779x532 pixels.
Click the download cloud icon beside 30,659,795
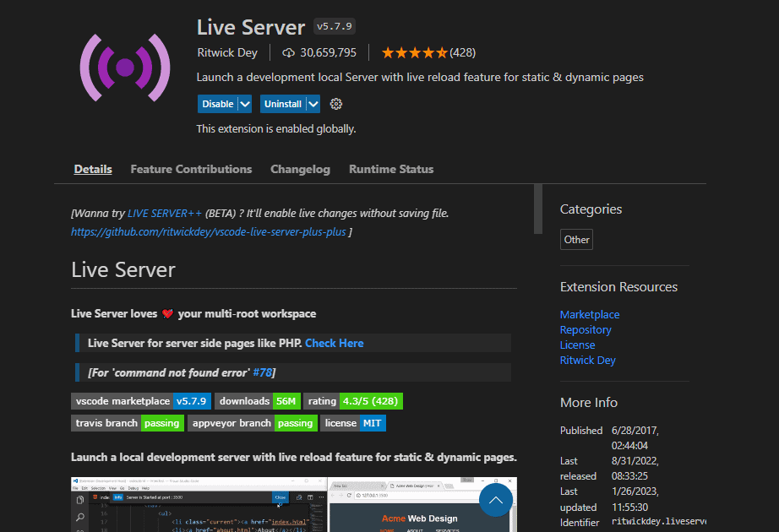pyautogui.click(x=288, y=52)
